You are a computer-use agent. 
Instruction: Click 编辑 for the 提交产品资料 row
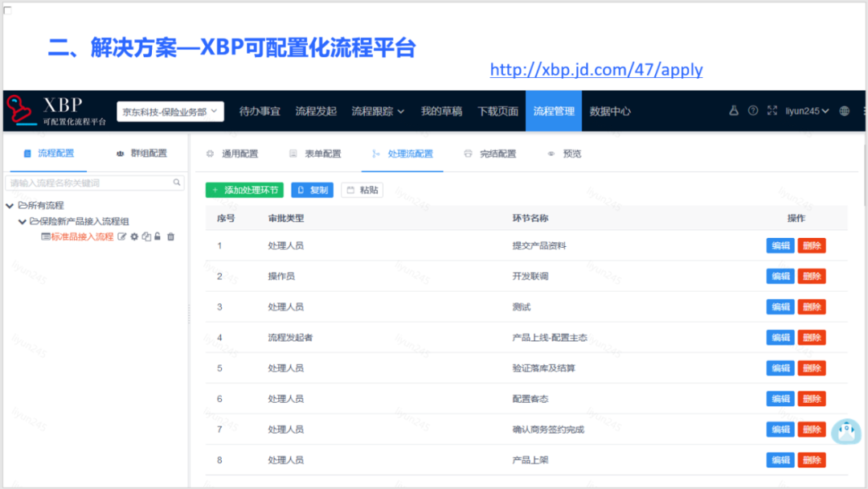pos(780,245)
